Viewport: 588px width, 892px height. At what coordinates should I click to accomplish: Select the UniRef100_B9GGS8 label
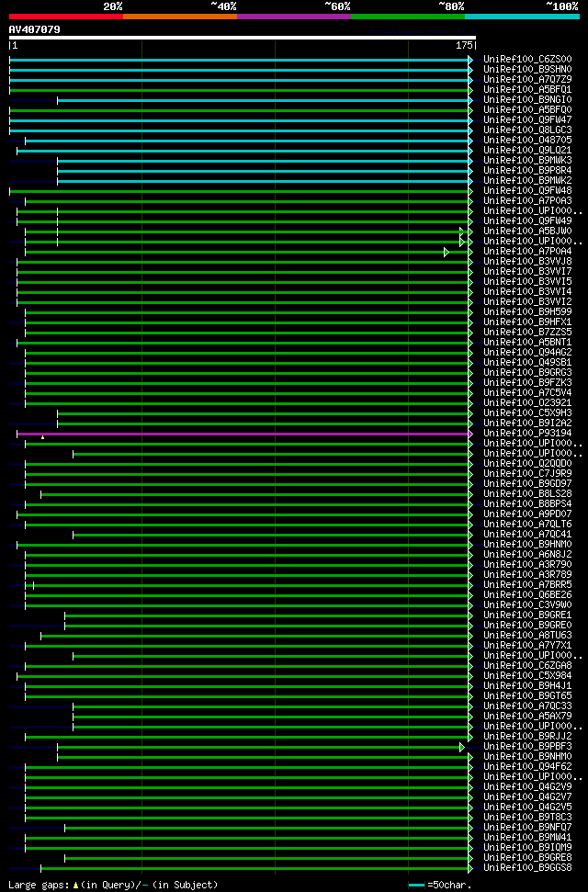coord(527,867)
